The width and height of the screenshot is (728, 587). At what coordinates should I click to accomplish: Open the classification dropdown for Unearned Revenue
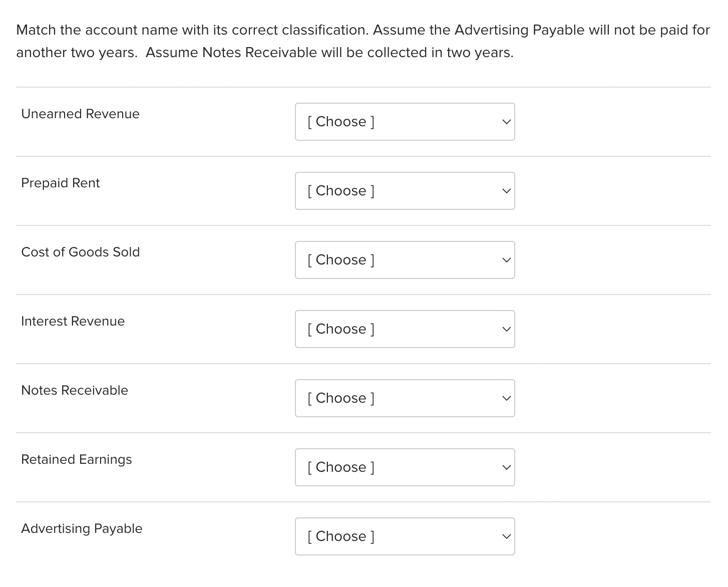(x=405, y=122)
